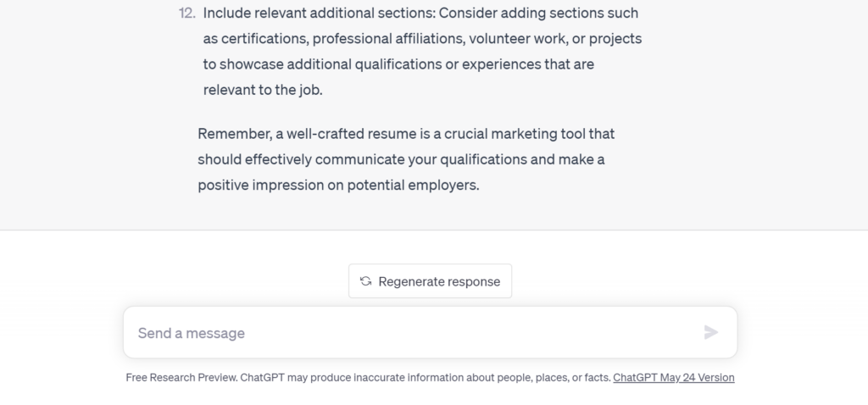Image resolution: width=868 pixels, height=405 pixels.
Task: Click the word 'certifications' in item 12
Action: [265, 39]
